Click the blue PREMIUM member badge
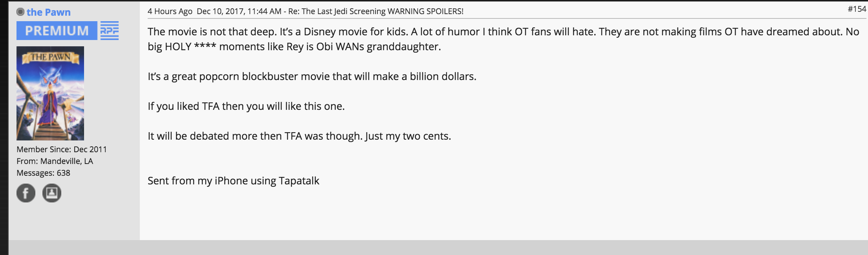 click(x=57, y=31)
